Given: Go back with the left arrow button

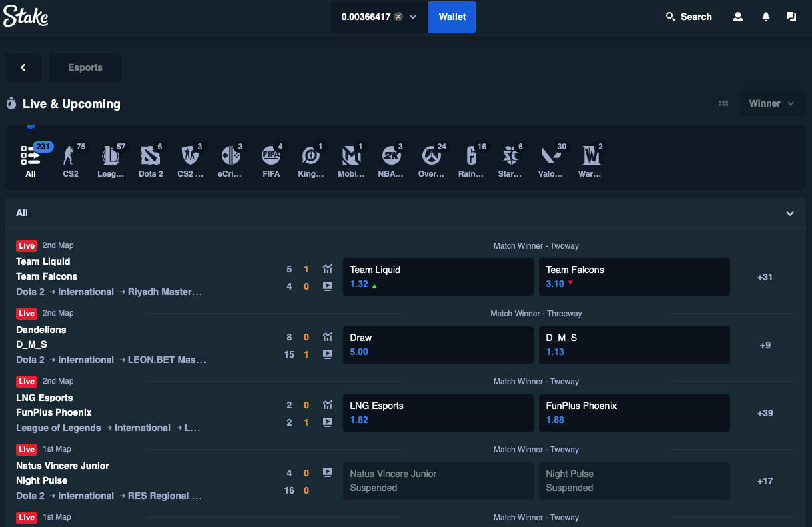Looking at the screenshot, I should point(23,67).
